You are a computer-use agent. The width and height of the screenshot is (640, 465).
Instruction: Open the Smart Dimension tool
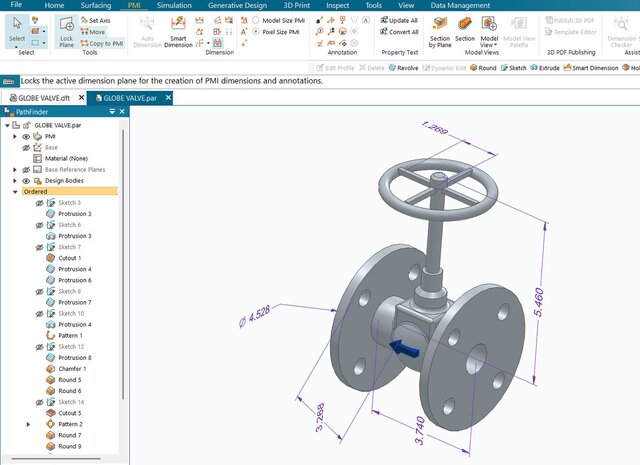[x=178, y=32]
